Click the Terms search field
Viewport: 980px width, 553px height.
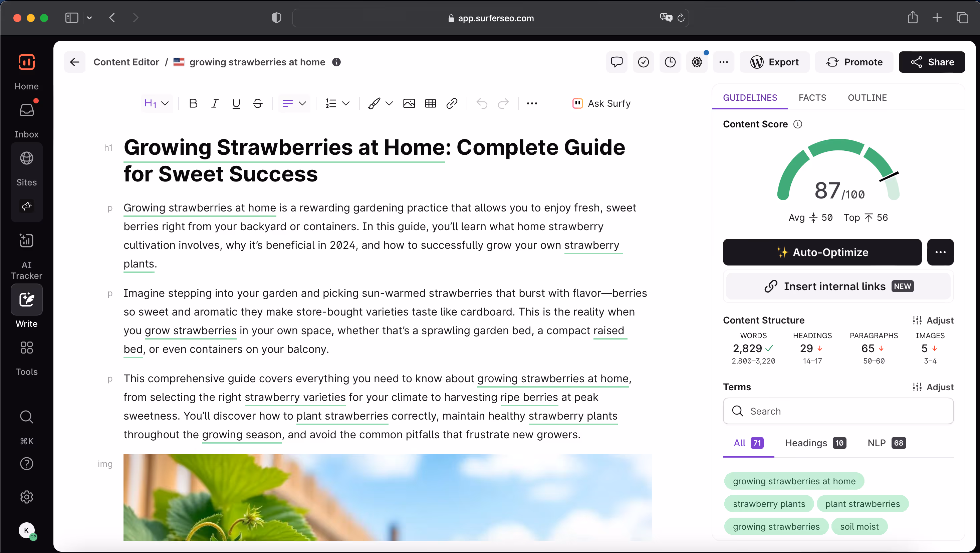[838, 411]
